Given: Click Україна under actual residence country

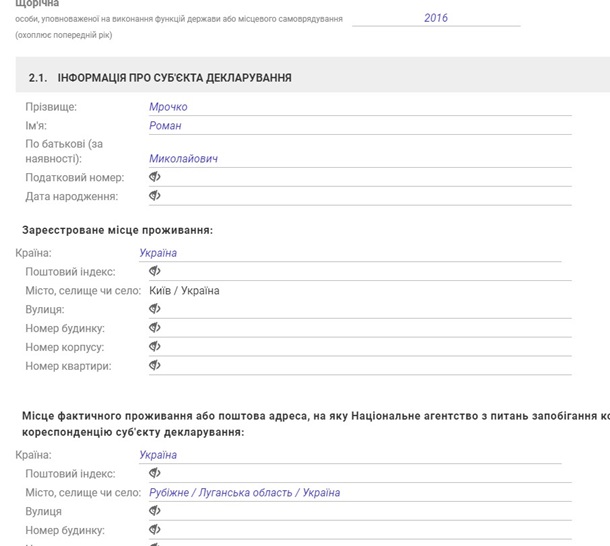Looking at the screenshot, I should pyautogui.click(x=158, y=455).
